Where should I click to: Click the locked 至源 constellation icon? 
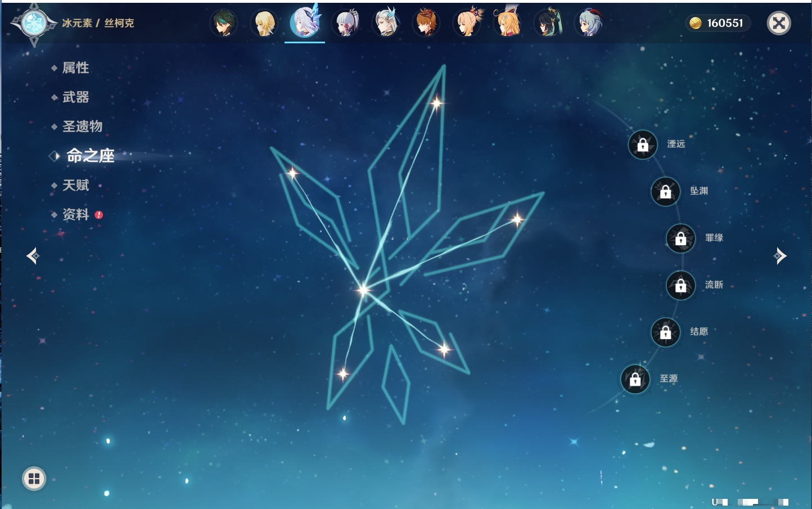[635, 379]
